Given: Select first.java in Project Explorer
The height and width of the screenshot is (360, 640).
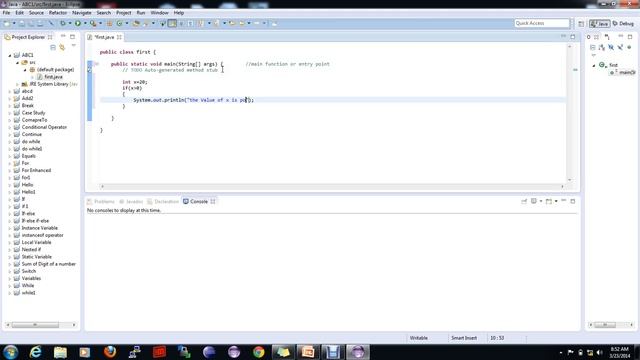Looking at the screenshot, I should (x=50, y=77).
